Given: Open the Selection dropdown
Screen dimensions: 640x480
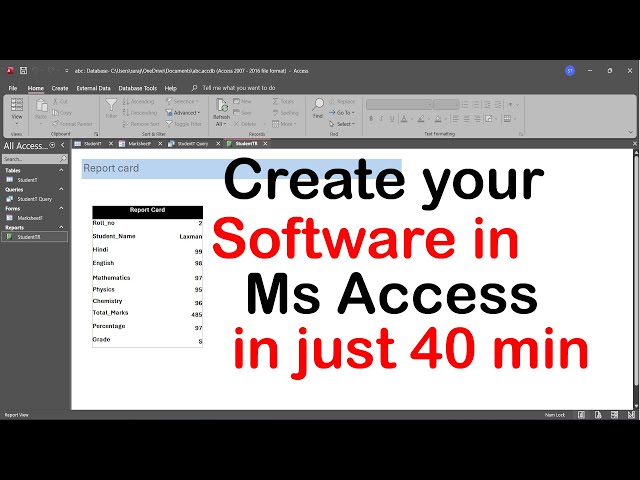Looking at the screenshot, I should tap(182, 101).
